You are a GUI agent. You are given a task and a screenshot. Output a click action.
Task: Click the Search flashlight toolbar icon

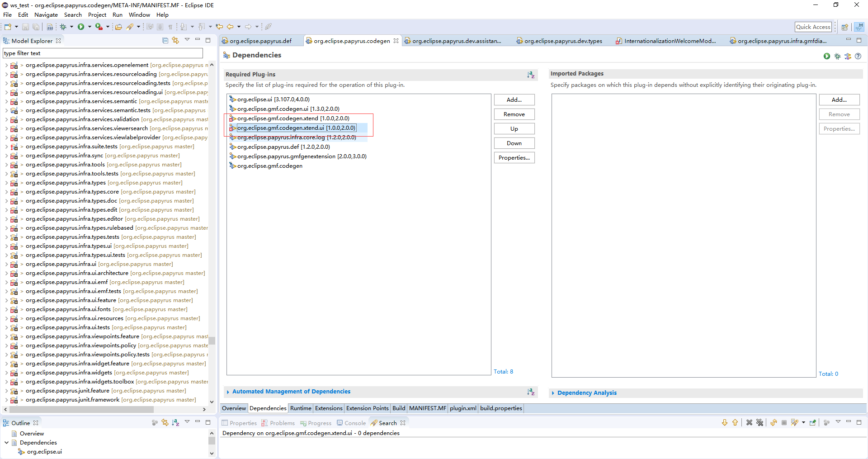(130, 27)
